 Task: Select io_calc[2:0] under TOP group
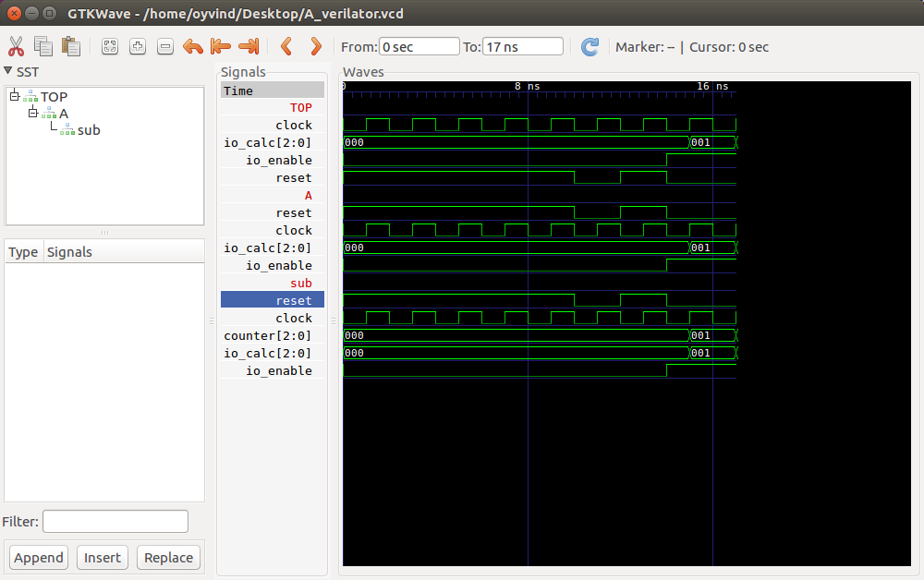point(267,143)
